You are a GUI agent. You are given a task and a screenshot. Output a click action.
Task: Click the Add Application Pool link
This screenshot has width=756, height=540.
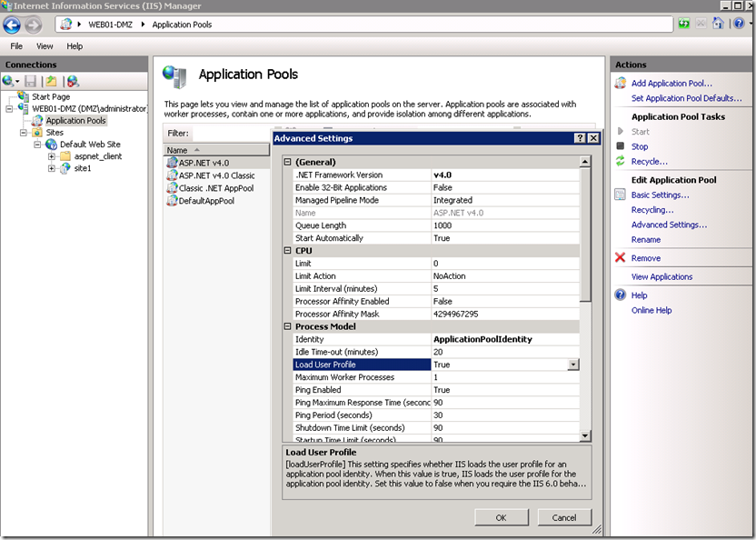(x=671, y=83)
